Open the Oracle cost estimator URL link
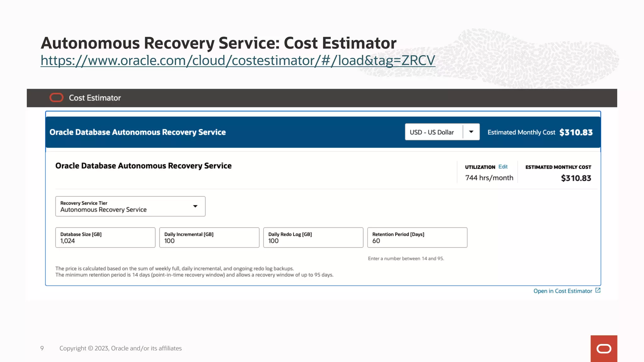The width and height of the screenshot is (644, 362). pos(238,60)
